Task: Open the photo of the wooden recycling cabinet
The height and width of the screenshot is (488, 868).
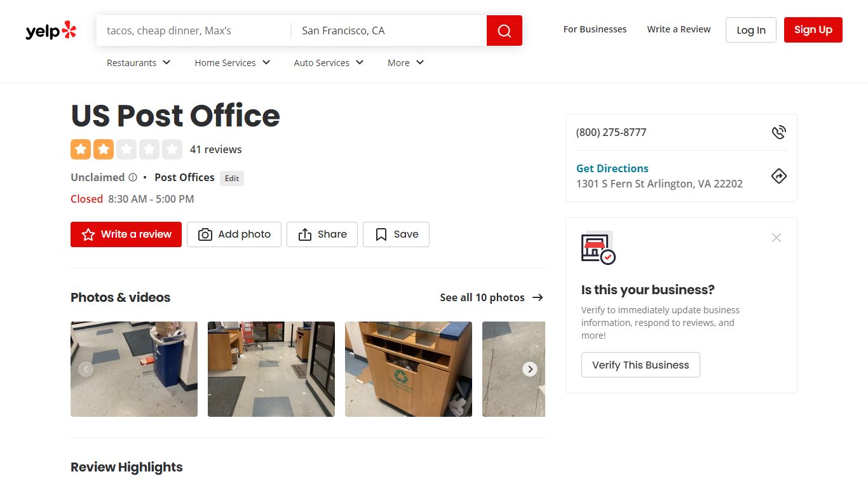Action: coord(409,369)
